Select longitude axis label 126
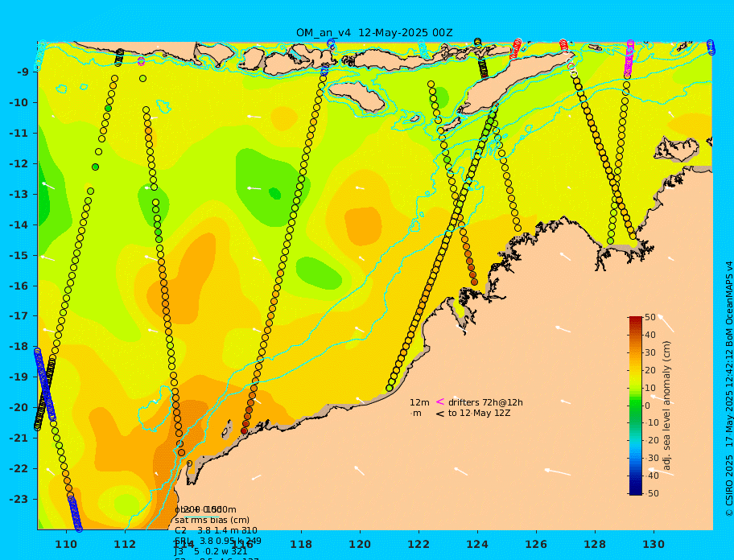This screenshot has height=560, width=734. click(x=536, y=544)
